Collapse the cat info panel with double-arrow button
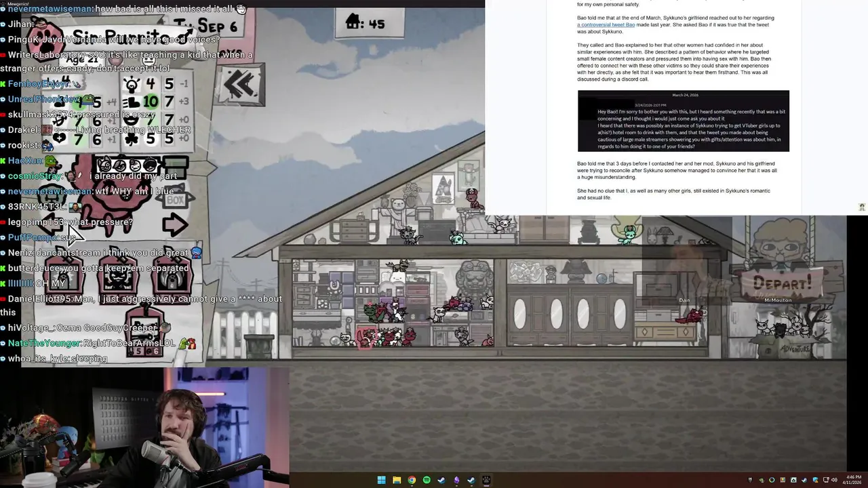868x488 pixels. pos(241,85)
